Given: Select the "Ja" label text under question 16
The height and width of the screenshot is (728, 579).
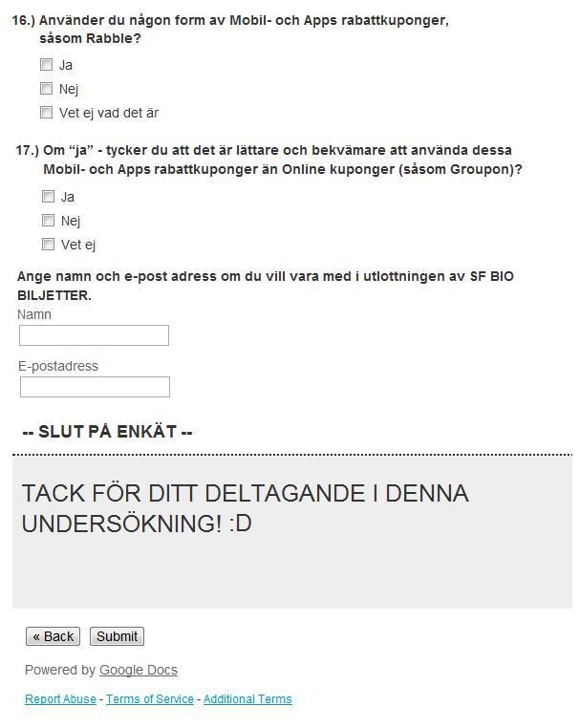Looking at the screenshot, I should (66, 65).
